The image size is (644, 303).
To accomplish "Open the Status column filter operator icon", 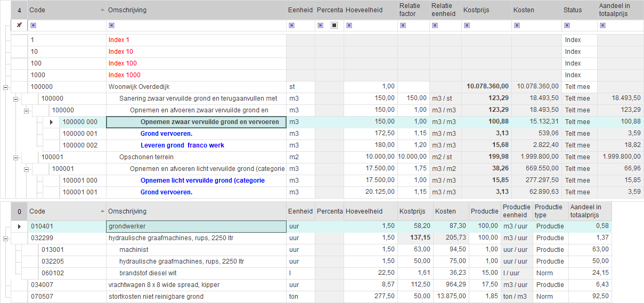I will coord(567,25).
